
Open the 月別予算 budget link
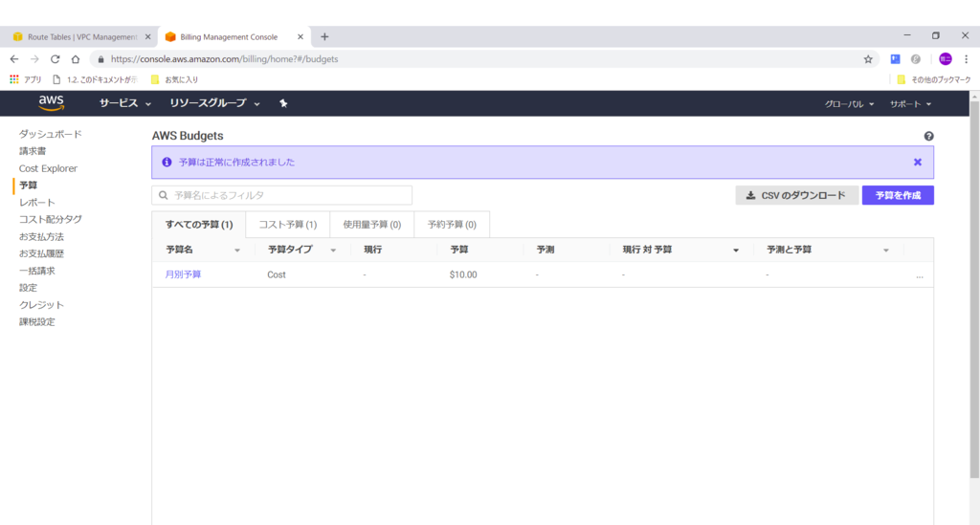(183, 274)
